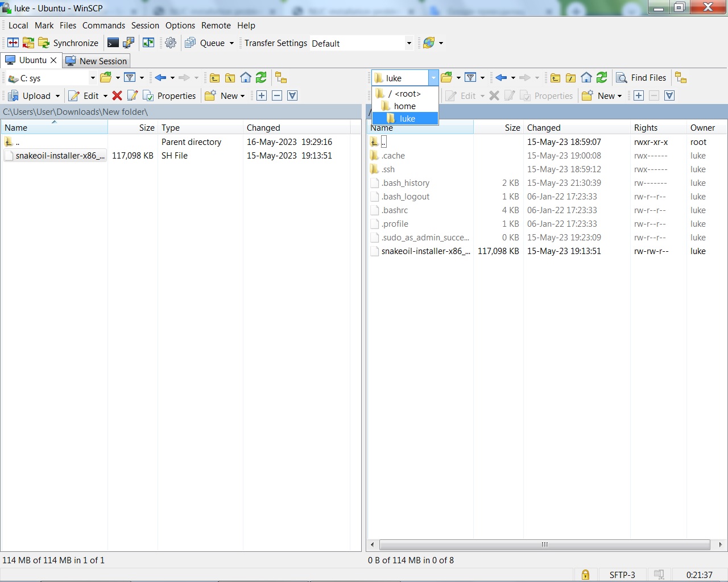The width and height of the screenshot is (728, 582).
Task: Open the Remote menu
Action: click(x=216, y=26)
